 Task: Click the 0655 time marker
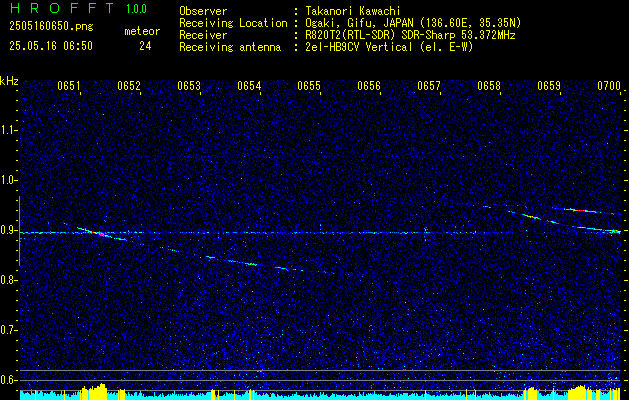coord(309,86)
